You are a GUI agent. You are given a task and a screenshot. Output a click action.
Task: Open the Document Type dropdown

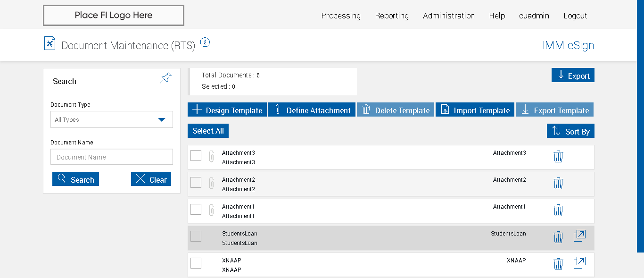[112, 119]
